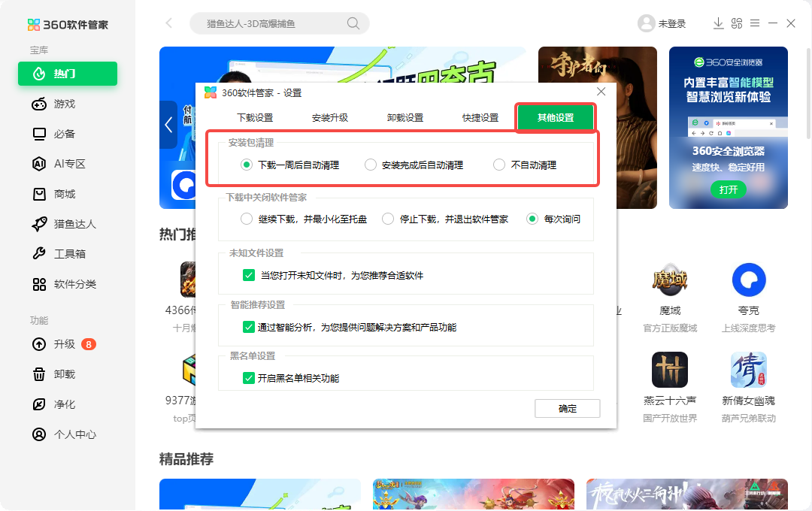This screenshot has height=511, width=812.
Task: Open the 升级 updates entry
Action: pos(54,344)
